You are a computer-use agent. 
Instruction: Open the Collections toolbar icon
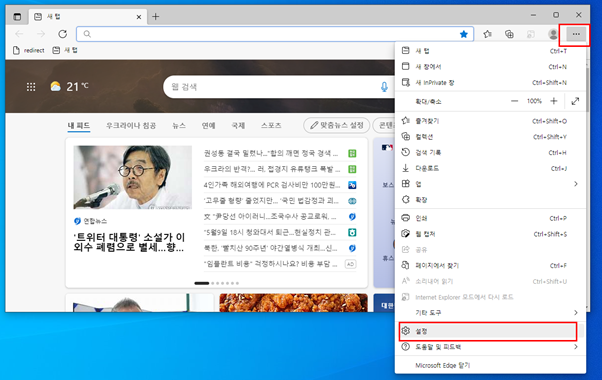(x=509, y=34)
